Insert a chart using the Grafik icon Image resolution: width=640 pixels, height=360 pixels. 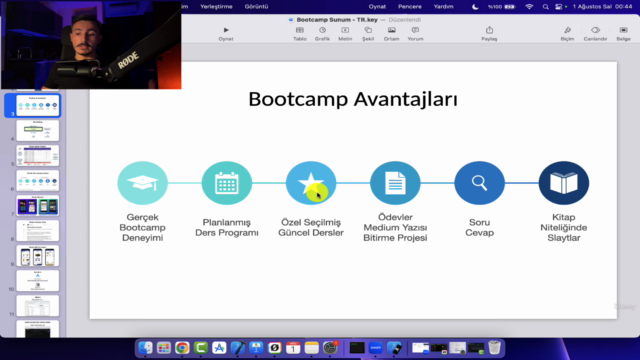point(322,30)
